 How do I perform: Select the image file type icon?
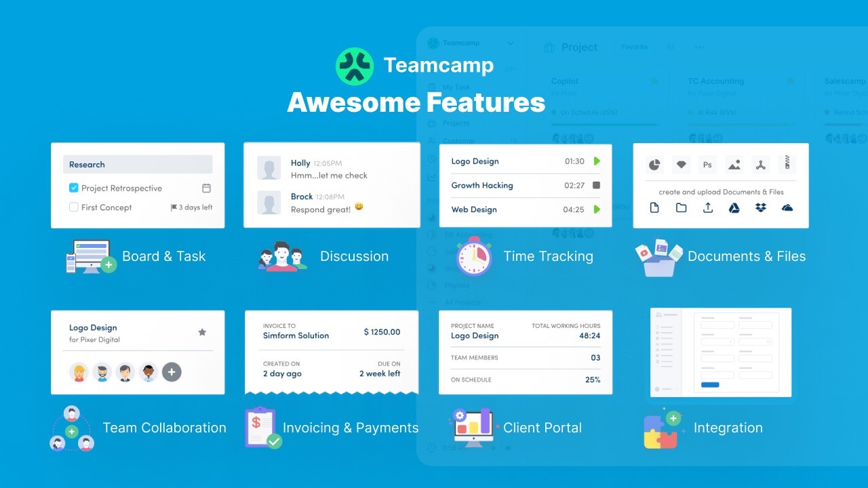click(734, 164)
